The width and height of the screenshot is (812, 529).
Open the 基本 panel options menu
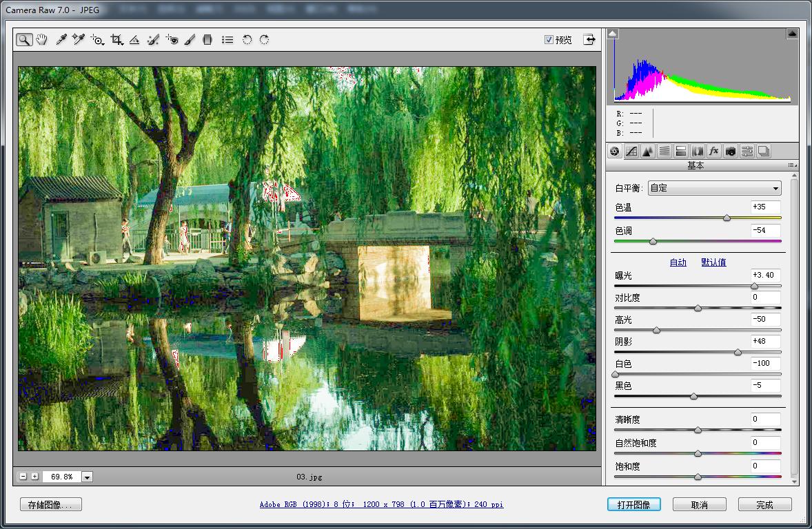pos(792,165)
